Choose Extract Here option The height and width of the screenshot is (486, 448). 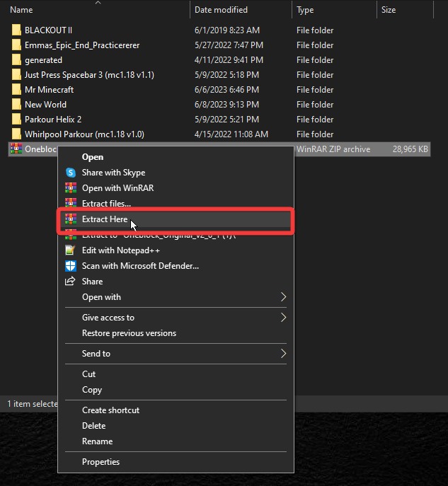(x=105, y=219)
